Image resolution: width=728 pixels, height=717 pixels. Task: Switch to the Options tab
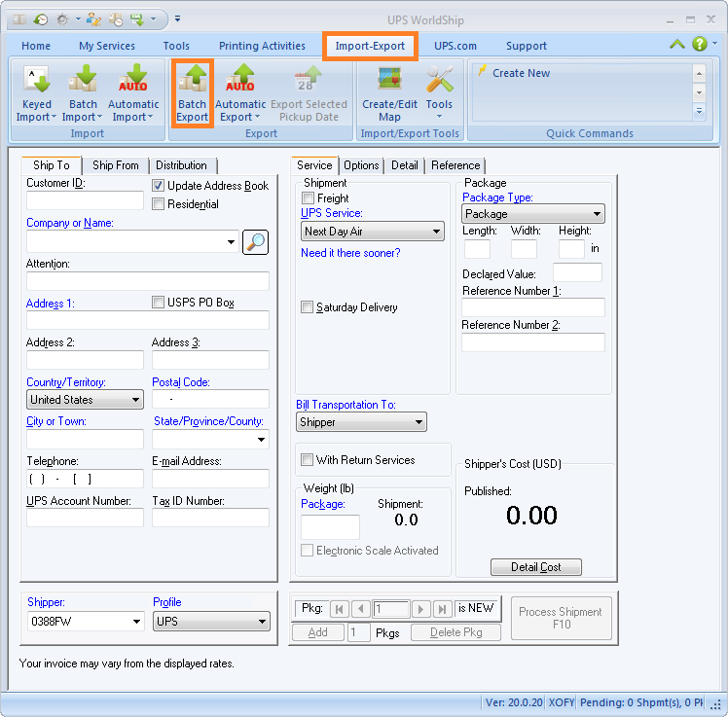point(361,165)
